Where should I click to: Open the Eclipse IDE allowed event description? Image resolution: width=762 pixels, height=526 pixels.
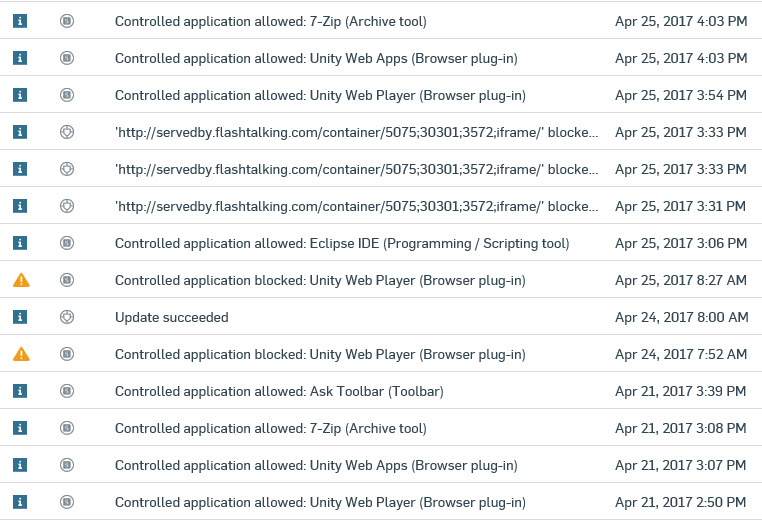click(342, 243)
